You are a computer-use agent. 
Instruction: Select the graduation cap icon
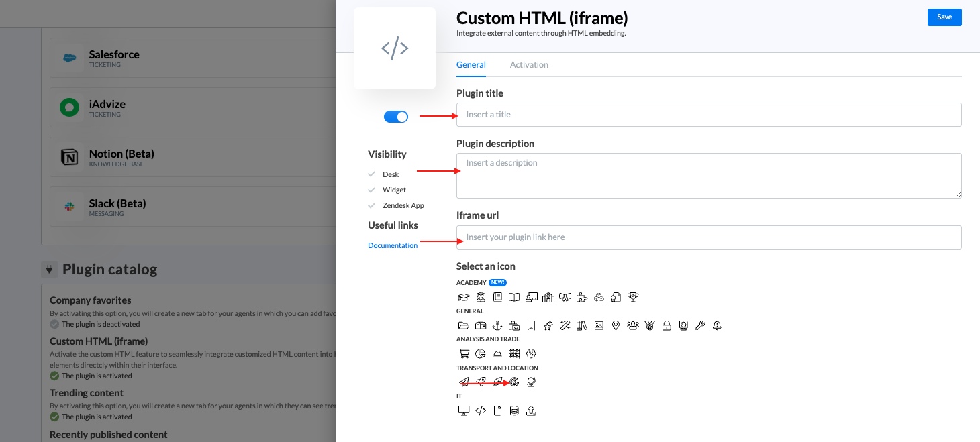pyautogui.click(x=463, y=297)
